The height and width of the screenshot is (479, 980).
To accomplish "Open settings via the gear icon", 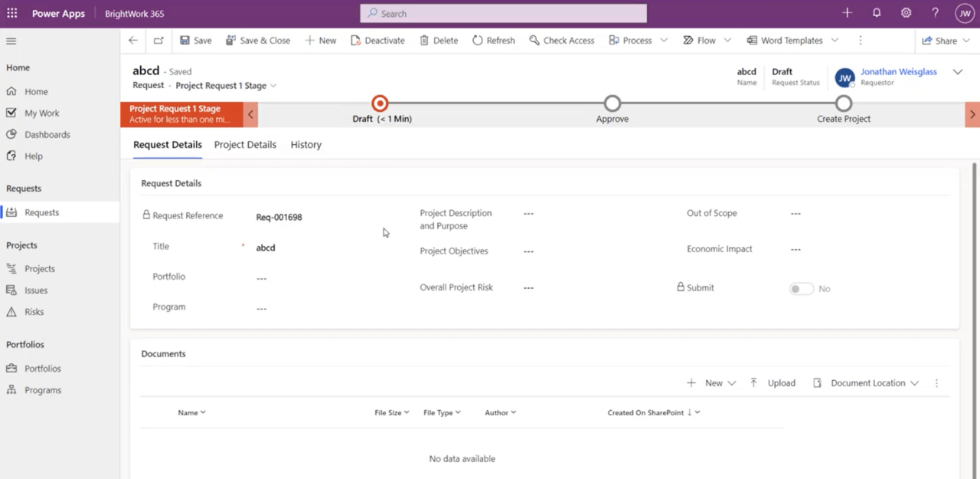I will tap(906, 13).
